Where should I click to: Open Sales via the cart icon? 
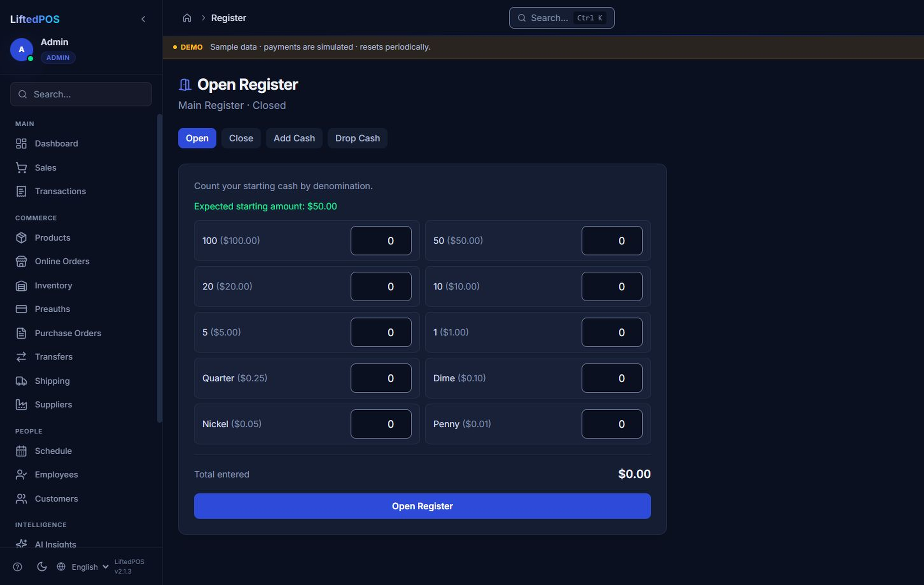[21, 168]
